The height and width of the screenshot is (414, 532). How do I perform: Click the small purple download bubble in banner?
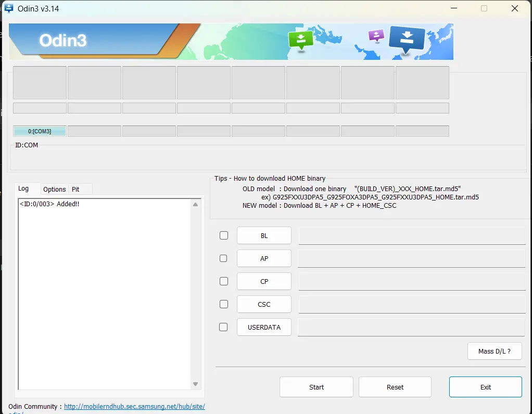(376, 35)
